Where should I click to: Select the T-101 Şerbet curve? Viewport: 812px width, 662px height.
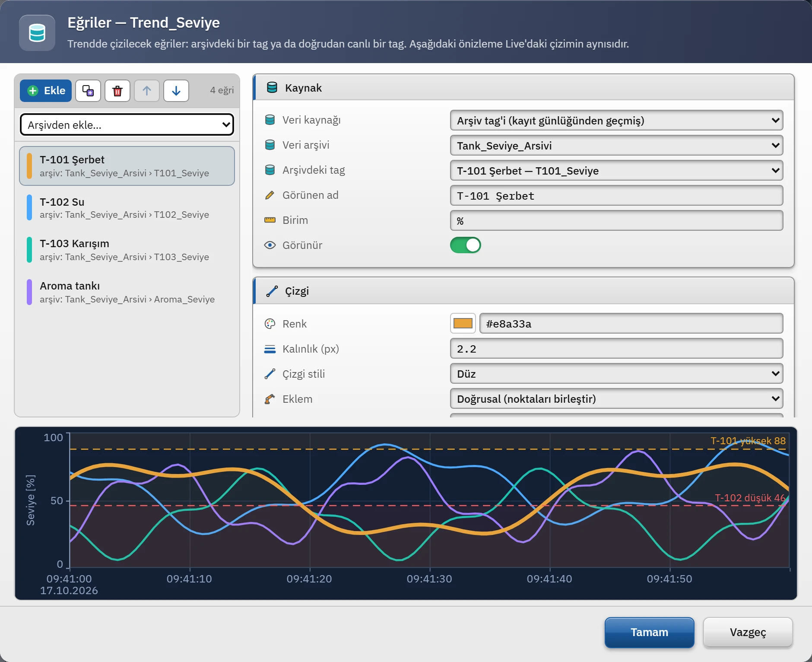(127, 166)
